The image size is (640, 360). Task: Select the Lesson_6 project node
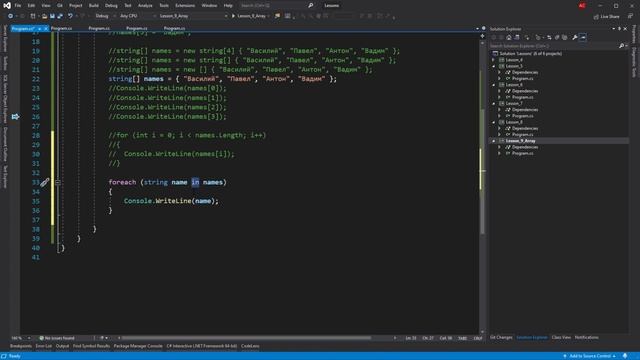514,84
